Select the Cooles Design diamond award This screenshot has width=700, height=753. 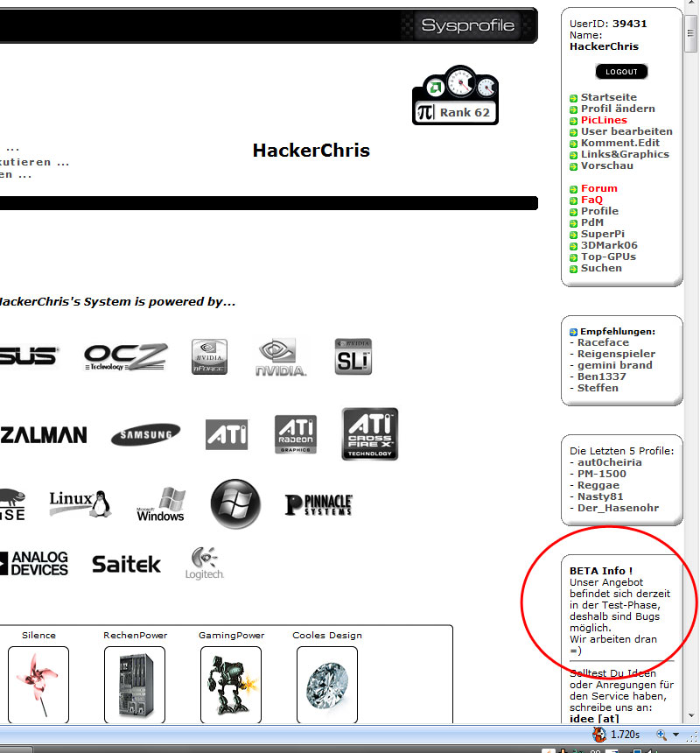[x=327, y=685]
